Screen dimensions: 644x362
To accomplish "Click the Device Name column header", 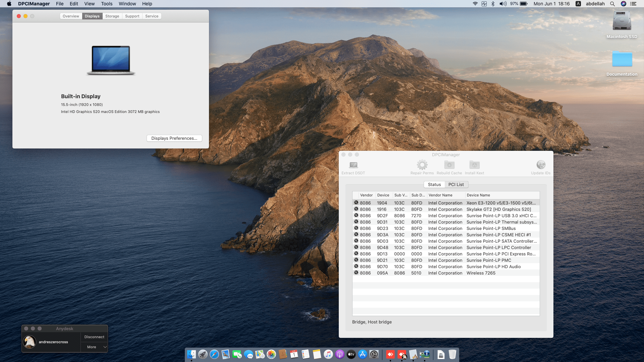I will [478, 195].
